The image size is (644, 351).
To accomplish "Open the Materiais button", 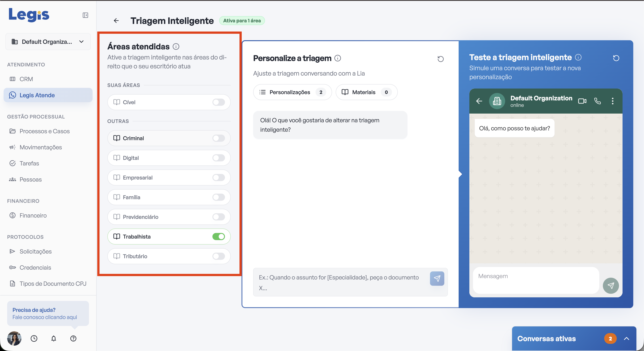I will (366, 92).
